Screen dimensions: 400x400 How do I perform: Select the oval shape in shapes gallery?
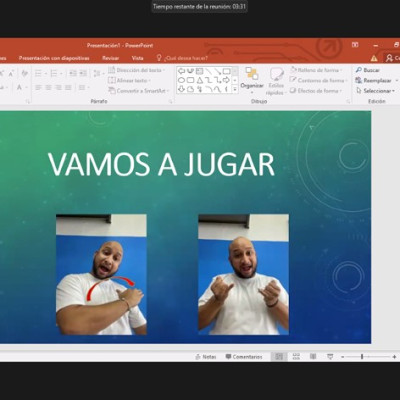tap(181, 80)
